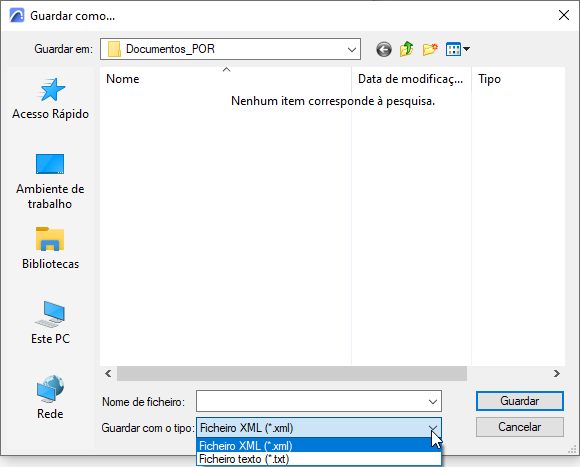Open the view menu icon
The height and width of the screenshot is (467, 580).
coord(458,49)
